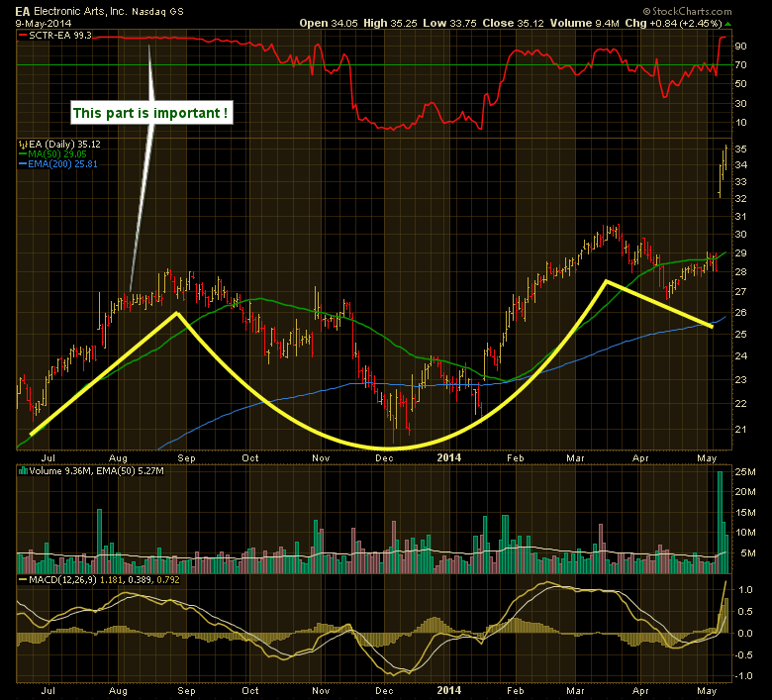Click the Volume 9.4M header value
772x700 pixels.
coord(584,23)
